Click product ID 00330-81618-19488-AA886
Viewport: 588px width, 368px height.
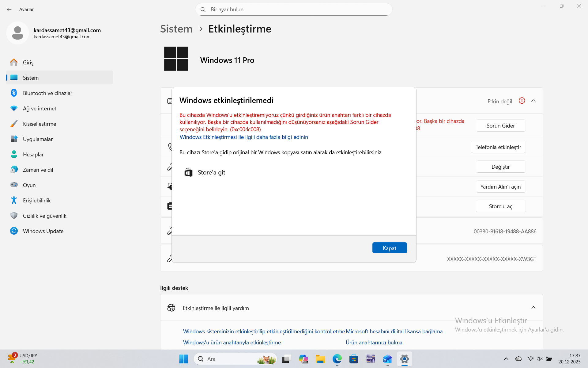505,232
